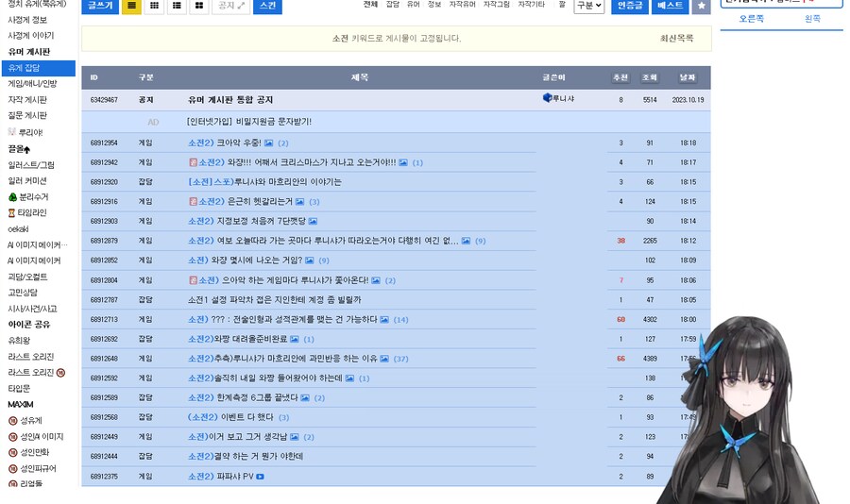Click the 인증글 button
This screenshot has width=850, height=504.
coord(630,6)
